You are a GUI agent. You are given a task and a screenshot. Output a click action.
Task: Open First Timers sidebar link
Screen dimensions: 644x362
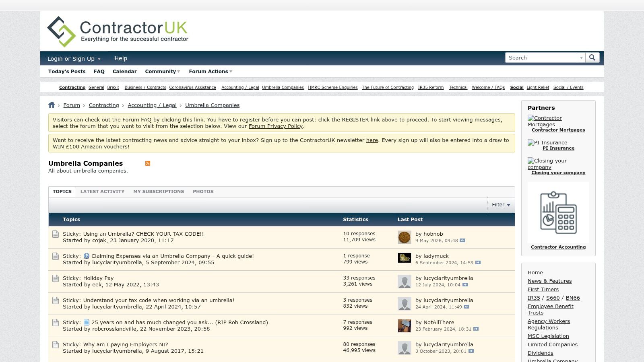543,290
